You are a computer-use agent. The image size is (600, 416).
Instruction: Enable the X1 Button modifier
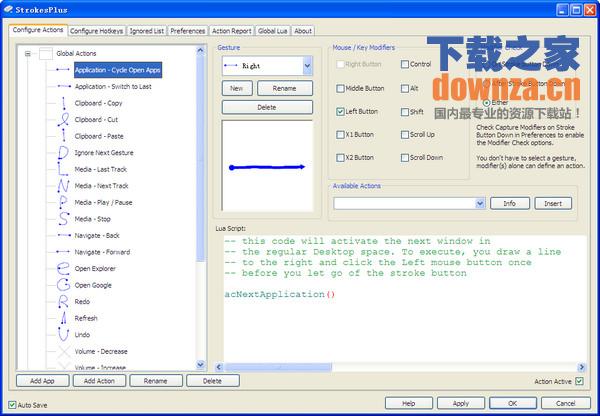(x=340, y=135)
